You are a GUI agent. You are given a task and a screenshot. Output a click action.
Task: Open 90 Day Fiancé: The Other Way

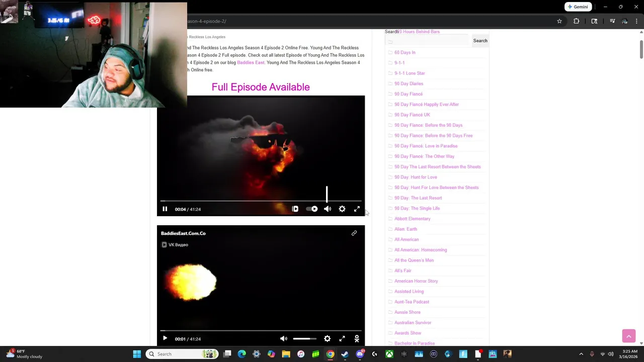(x=424, y=156)
